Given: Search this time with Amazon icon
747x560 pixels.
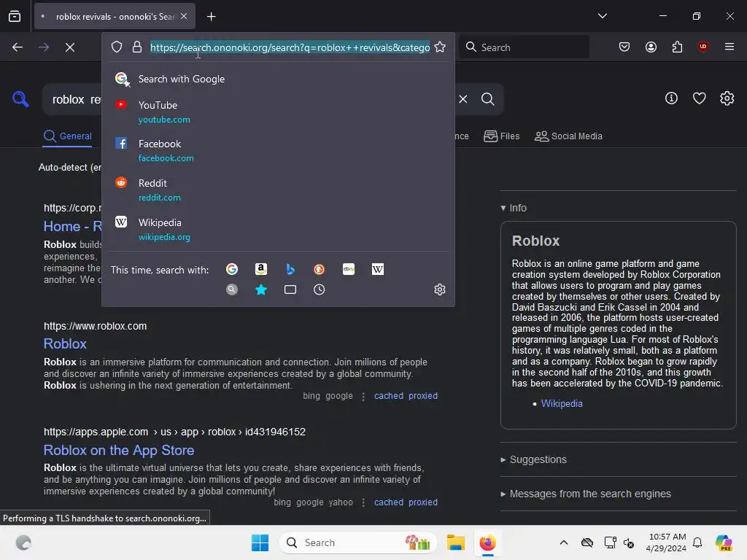Looking at the screenshot, I should [261, 270].
